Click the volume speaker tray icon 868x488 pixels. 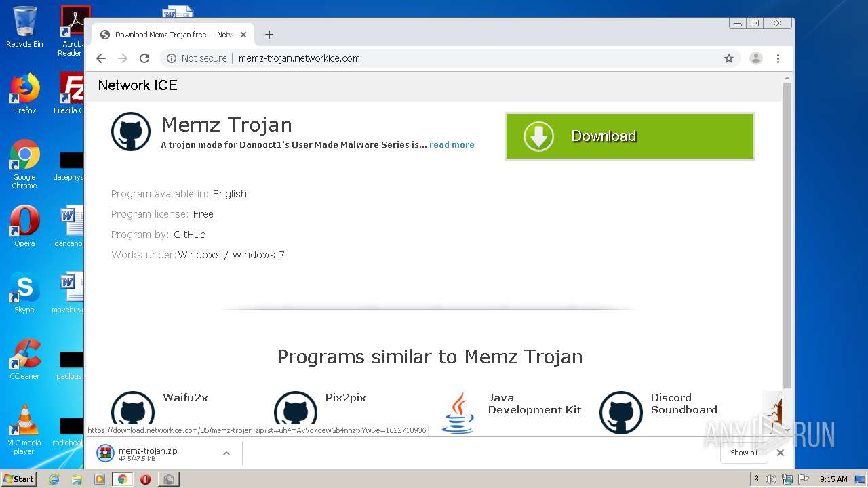(x=771, y=479)
